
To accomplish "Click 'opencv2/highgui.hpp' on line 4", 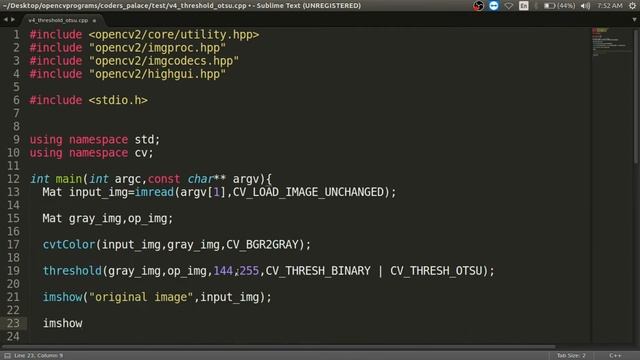I will (x=157, y=74).
